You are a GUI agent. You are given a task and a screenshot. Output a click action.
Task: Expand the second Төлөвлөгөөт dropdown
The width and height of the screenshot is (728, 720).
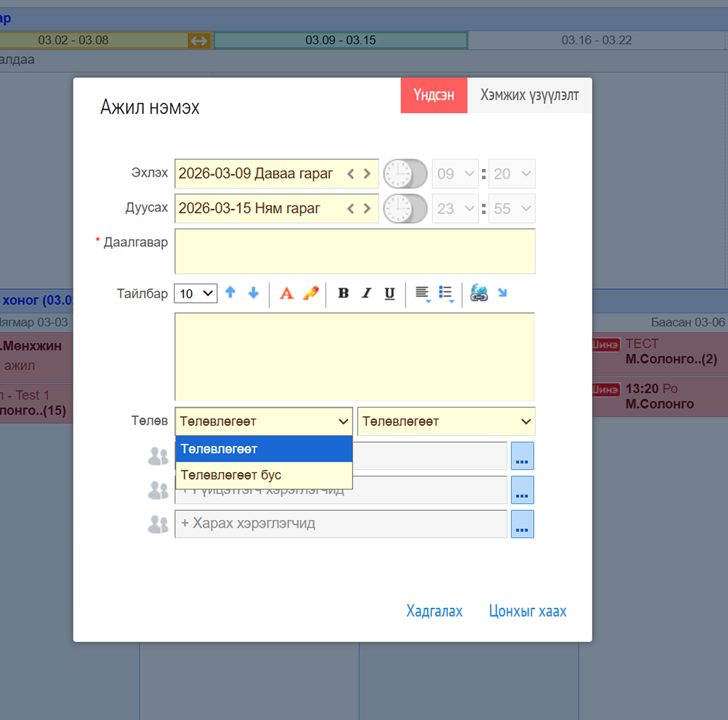point(446,421)
